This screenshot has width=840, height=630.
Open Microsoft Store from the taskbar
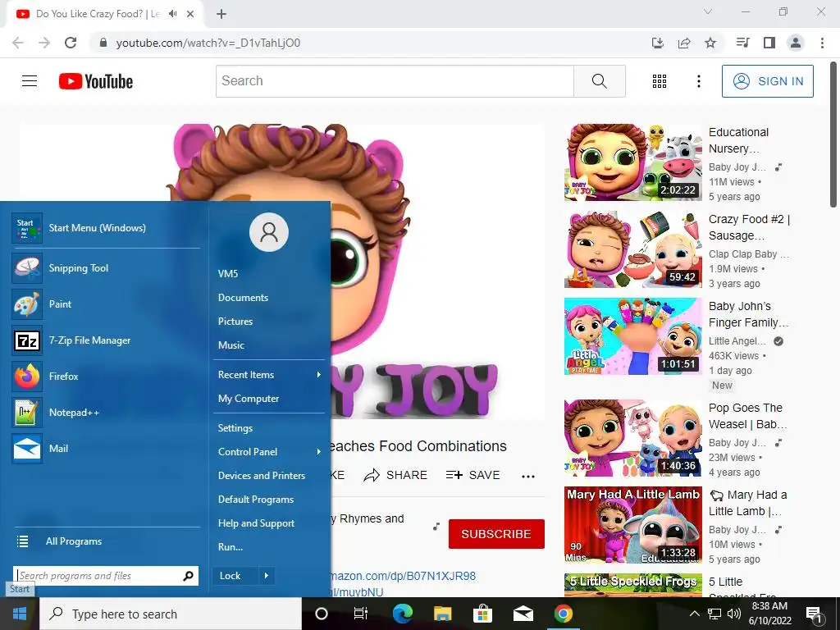coord(482,614)
